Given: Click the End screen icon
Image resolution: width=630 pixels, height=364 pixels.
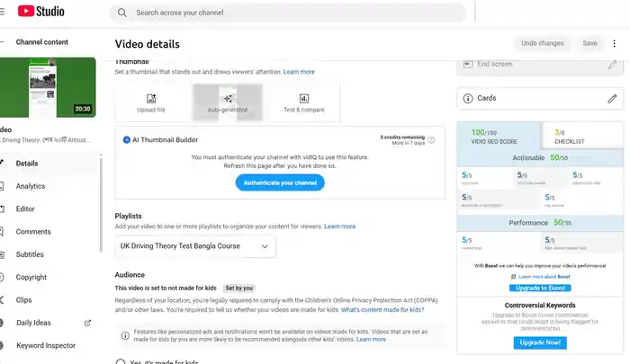Looking at the screenshot, I should pyautogui.click(x=468, y=64).
